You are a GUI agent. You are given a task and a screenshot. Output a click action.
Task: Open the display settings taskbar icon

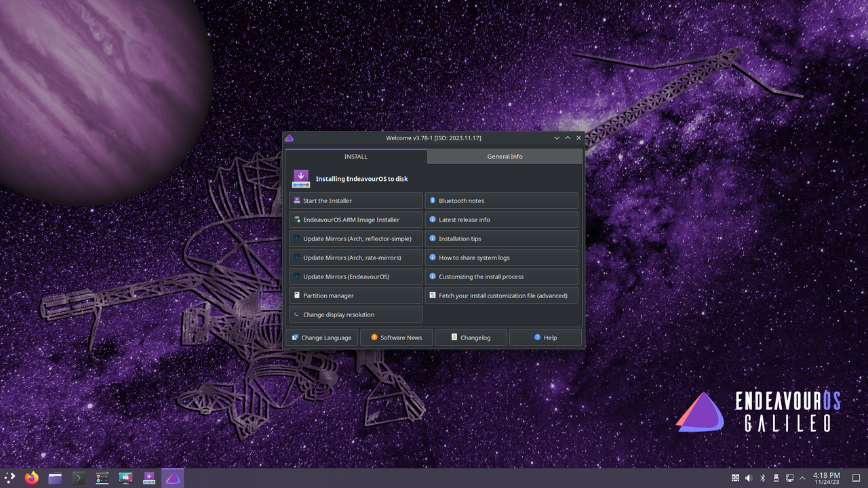tap(125, 478)
